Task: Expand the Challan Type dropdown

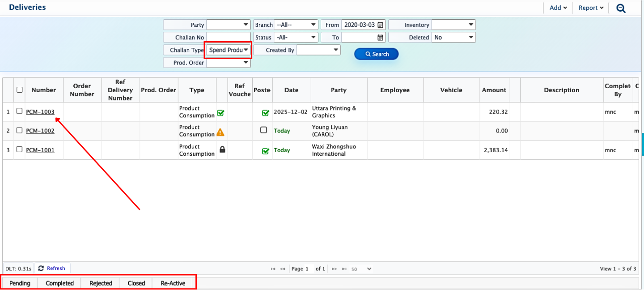Action: click(x=228, y=50)
